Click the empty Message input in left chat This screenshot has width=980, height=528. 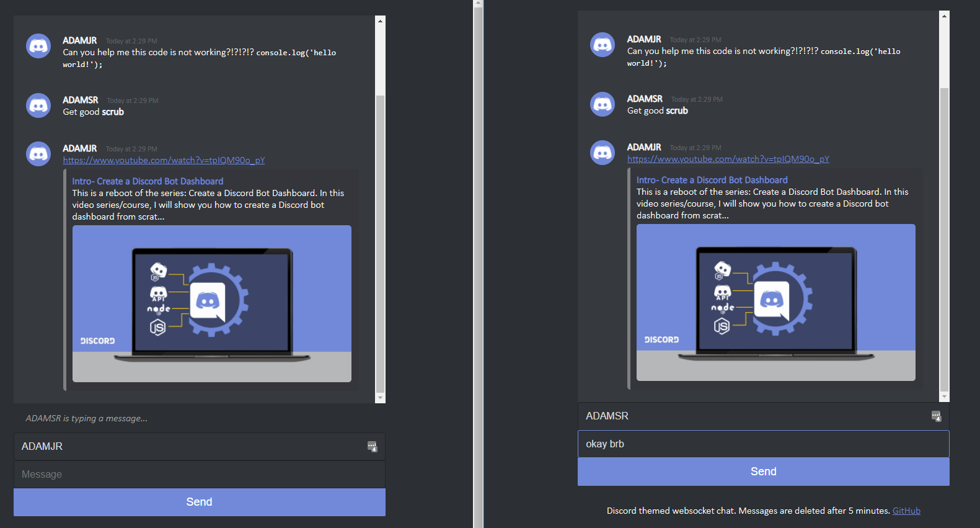coord(200,474)
